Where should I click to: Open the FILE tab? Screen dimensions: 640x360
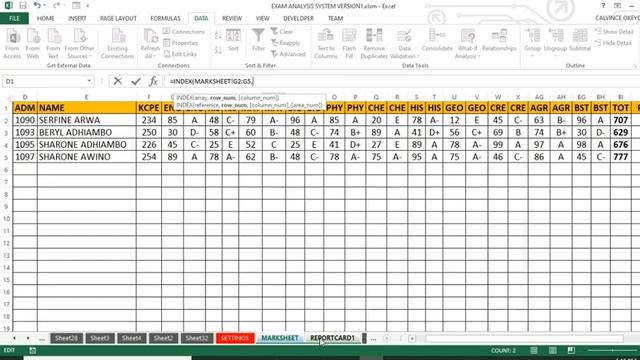(14, 18)
